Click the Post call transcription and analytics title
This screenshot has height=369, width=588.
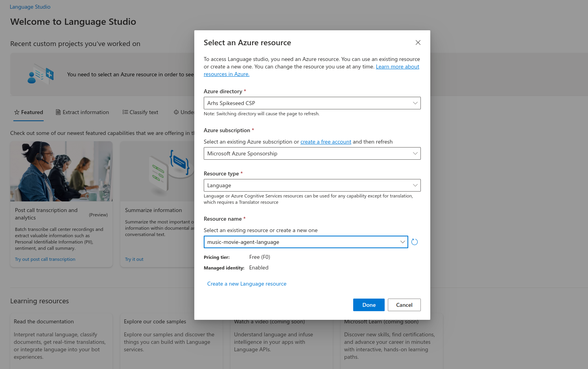pyautogui.click(x=46, y=214)
